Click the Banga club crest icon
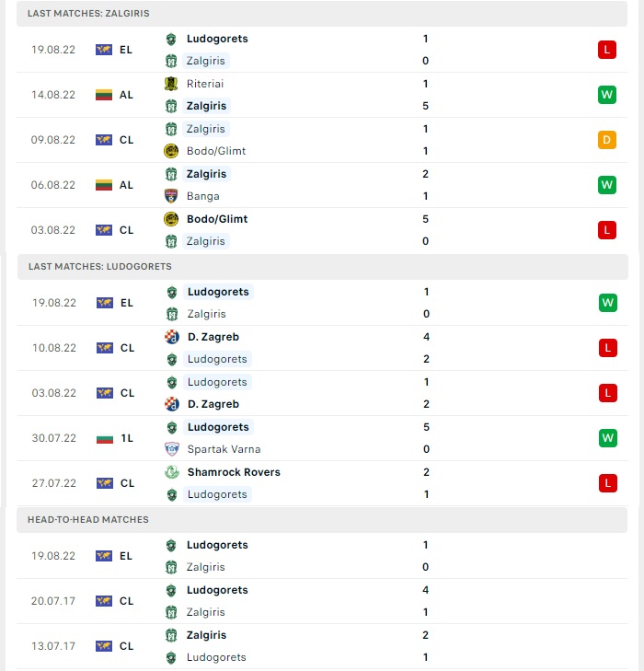 pos(171,196)
